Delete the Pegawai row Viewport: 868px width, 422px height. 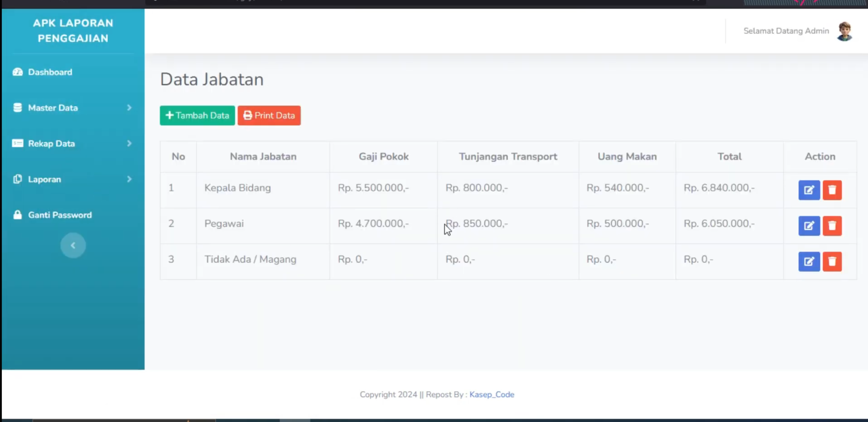tap(832, 226)
